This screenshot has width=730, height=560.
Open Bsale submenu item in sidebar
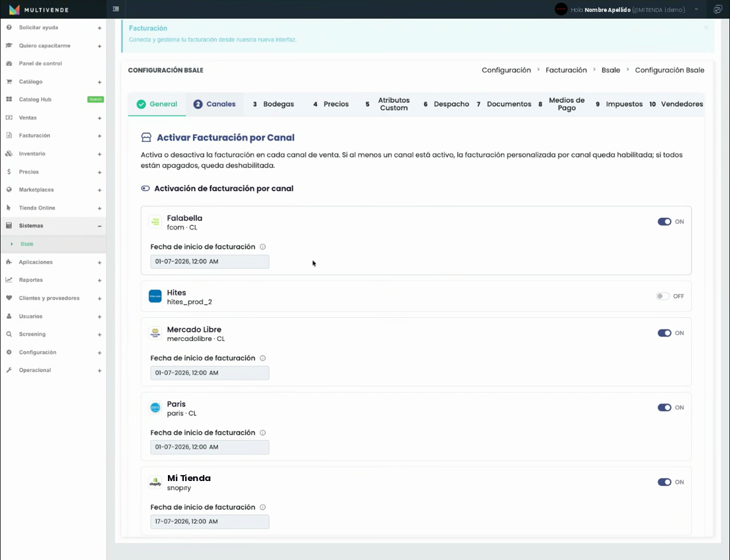coord(27,244)
